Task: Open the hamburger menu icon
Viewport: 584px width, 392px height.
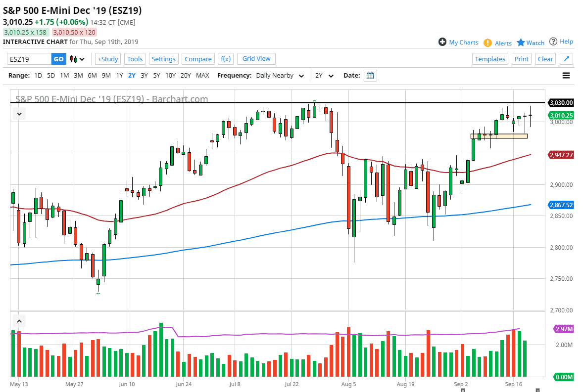Action: tap(566, 76)
